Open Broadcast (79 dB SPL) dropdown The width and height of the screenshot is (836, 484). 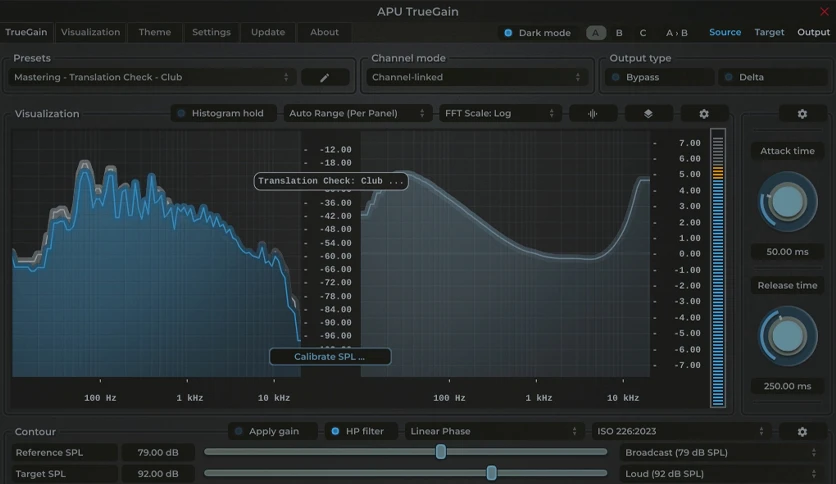(x=721, y=453)
